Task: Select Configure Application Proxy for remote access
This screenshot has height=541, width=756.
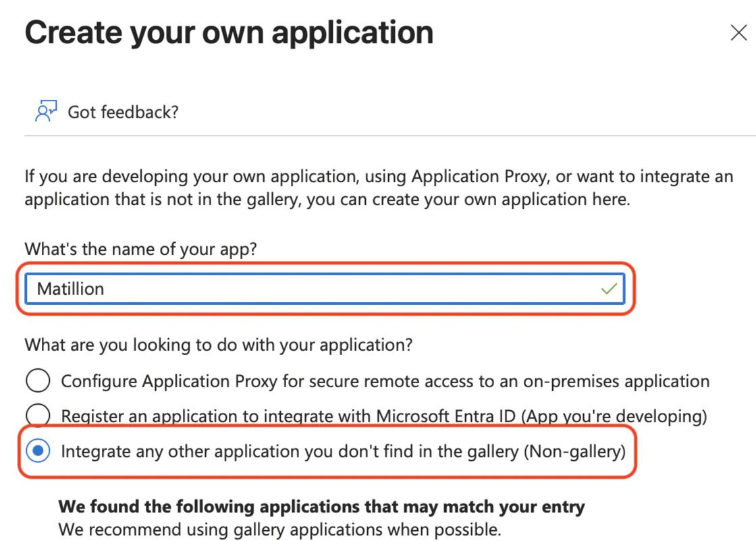Action: (38, 380)
